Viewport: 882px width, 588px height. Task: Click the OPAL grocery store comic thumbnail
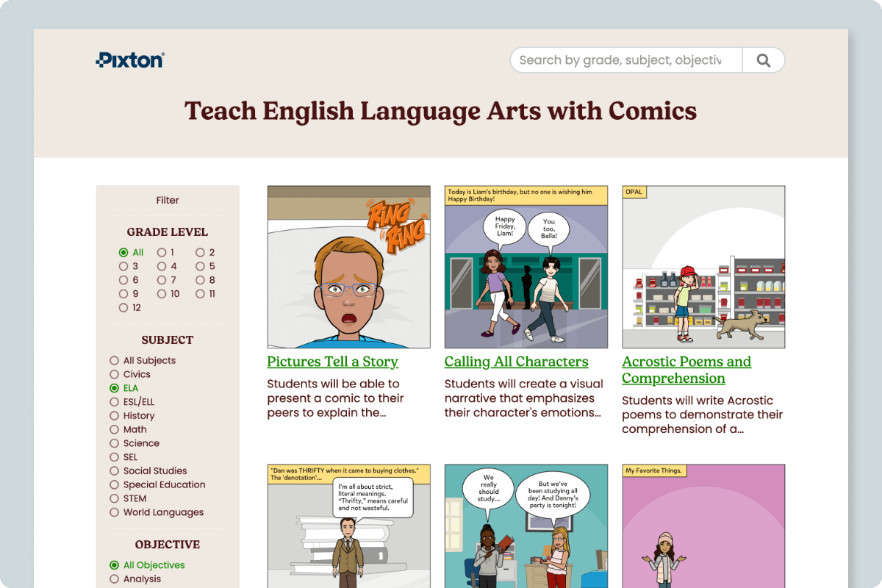[703, 267]
